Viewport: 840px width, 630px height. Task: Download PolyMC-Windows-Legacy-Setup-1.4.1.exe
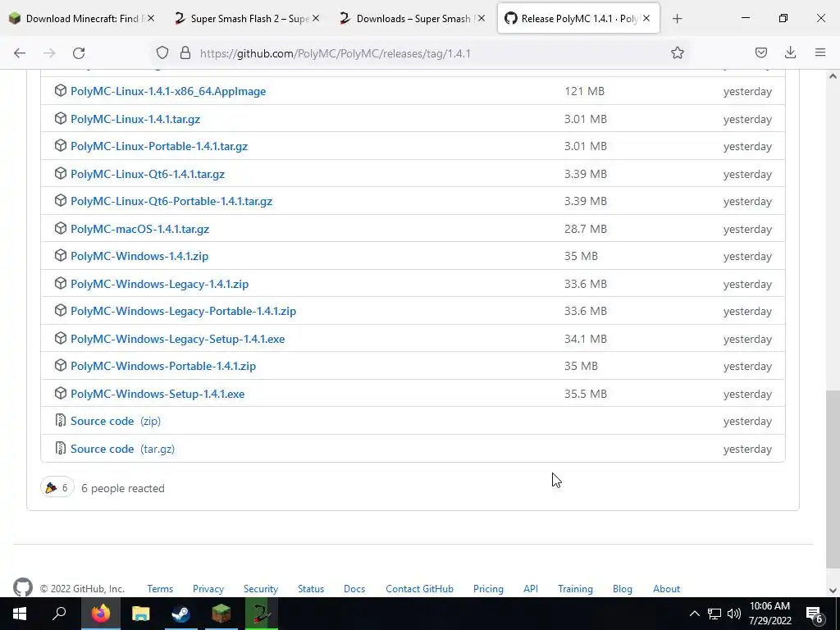(x=178, y=339)
